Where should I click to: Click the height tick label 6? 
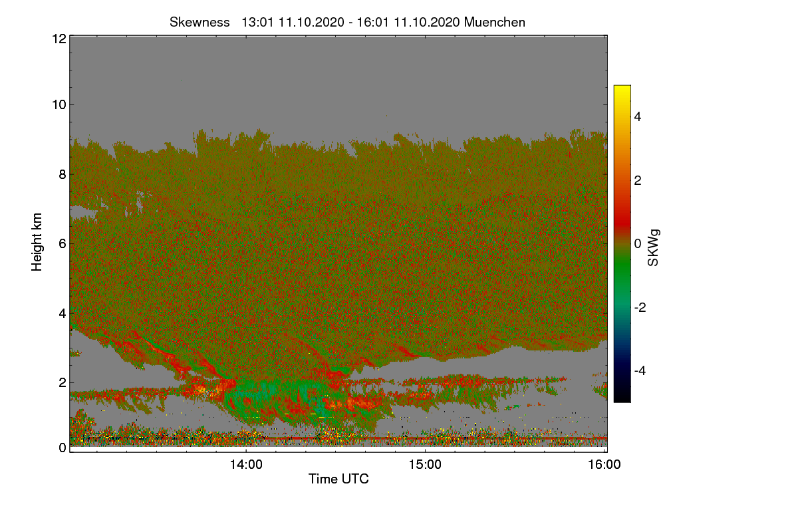62,243
